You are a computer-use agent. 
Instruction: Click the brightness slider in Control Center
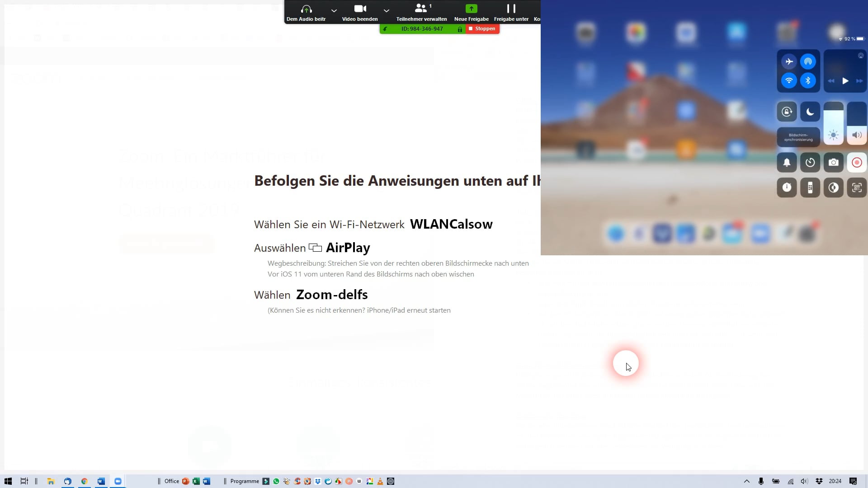pyautogui.click(x=834, y=123)
